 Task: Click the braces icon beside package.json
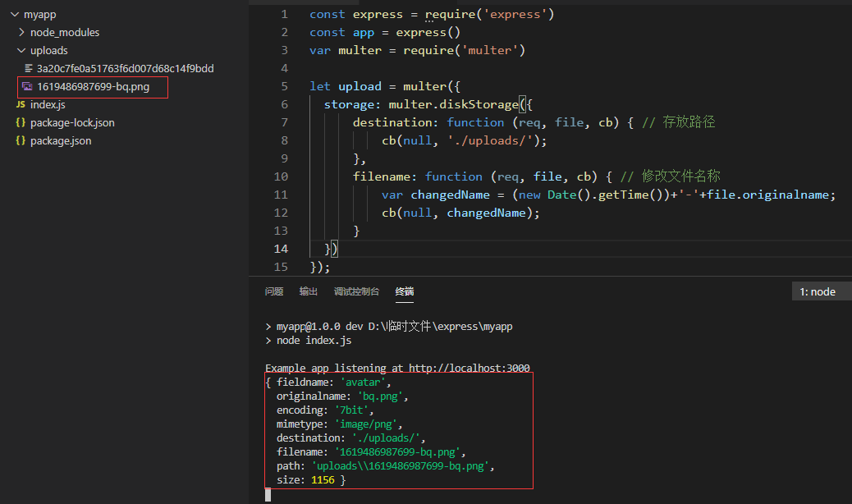click(21, 140)
